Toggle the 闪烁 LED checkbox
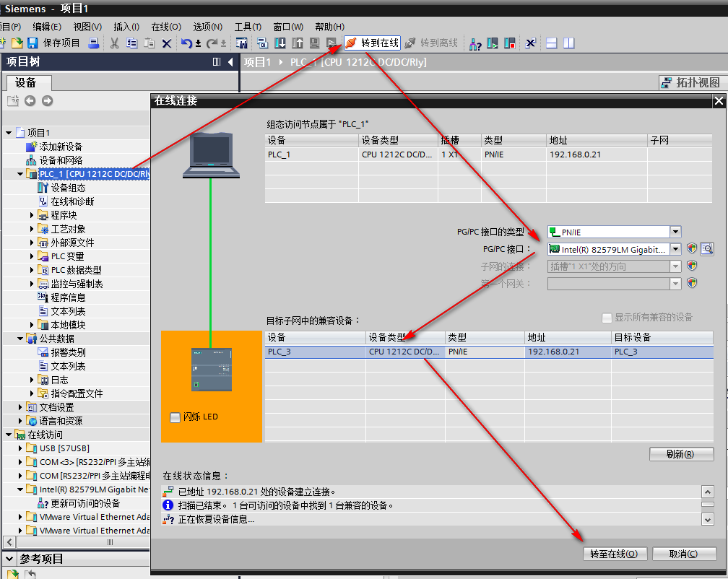The image size is (728, 579). click(x=175, y=417)
